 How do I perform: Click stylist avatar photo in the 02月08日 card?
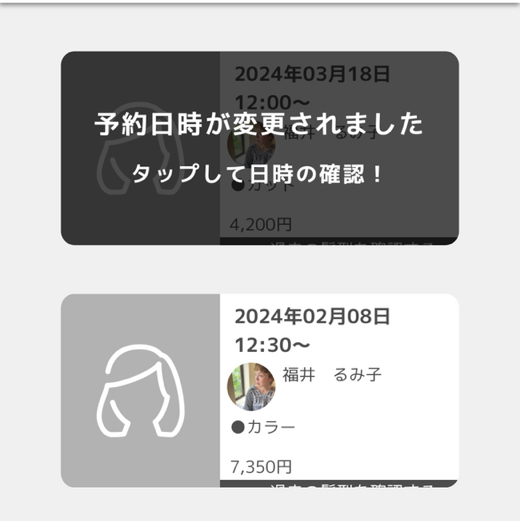coord(251,387)
